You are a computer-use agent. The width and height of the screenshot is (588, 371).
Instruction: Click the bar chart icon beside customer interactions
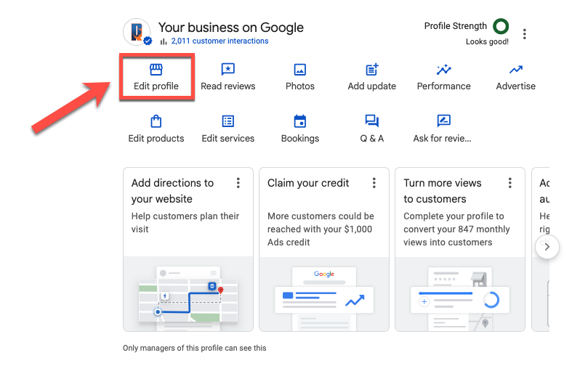point(164,41)
